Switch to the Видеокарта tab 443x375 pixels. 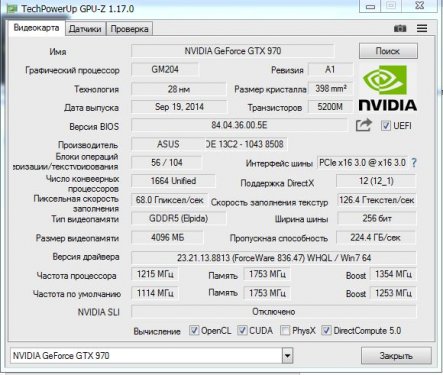click(x=36, y=28)
